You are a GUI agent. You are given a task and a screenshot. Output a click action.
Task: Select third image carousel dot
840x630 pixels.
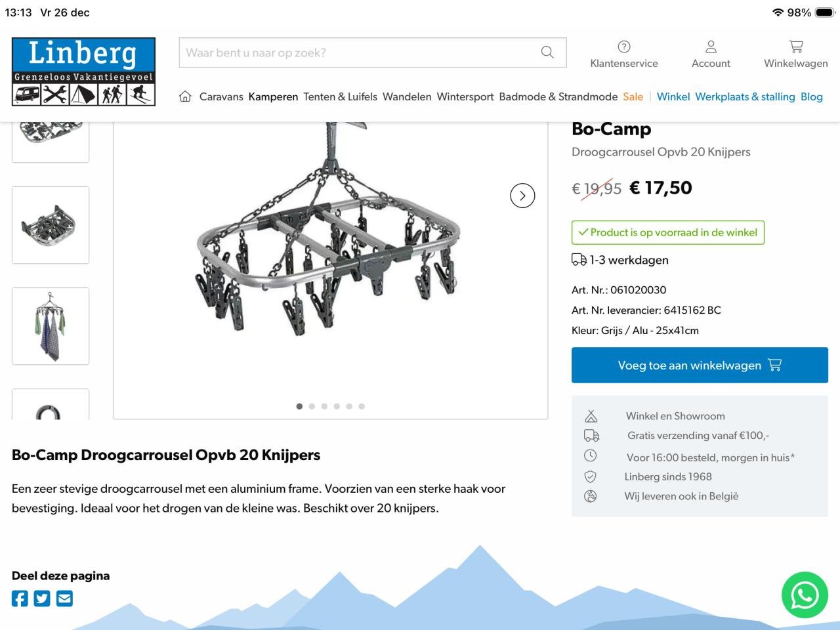[324, 406]
